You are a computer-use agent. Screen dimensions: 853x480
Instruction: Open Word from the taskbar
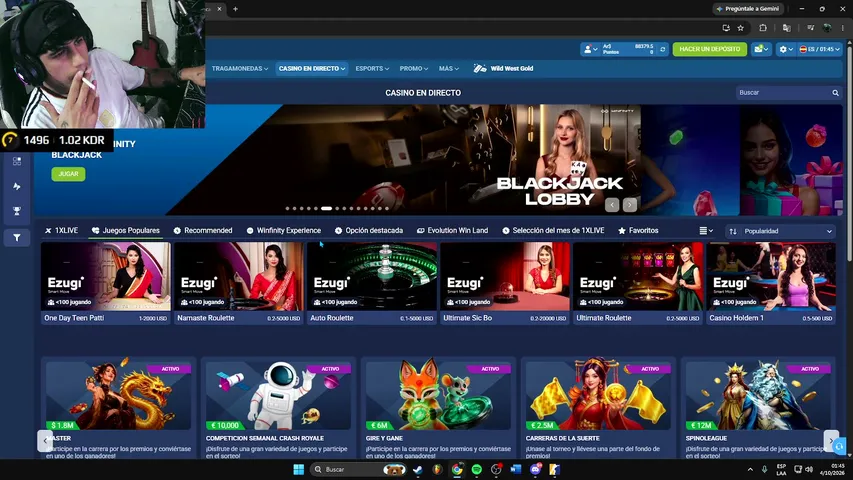[x=516, y=469]
